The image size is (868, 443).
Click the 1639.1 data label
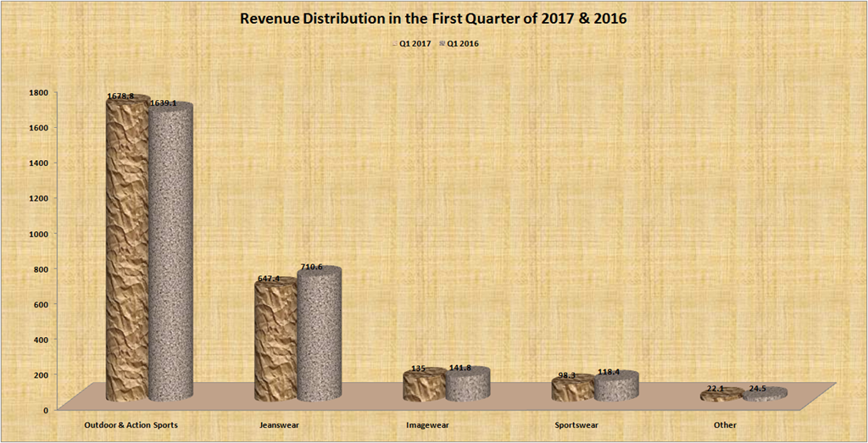[164, 102]
